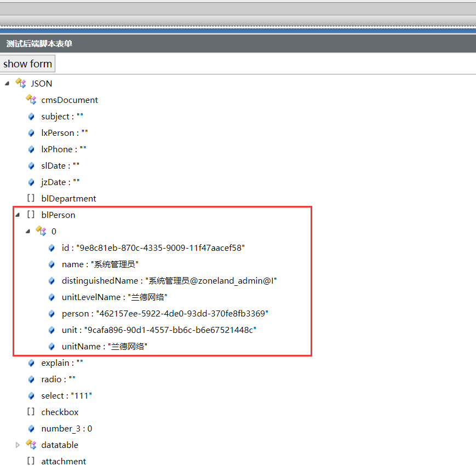Screen dimensions: 476x466
Task: Select the unitName : "兰德网络" row
Action: tap(105, 346)
